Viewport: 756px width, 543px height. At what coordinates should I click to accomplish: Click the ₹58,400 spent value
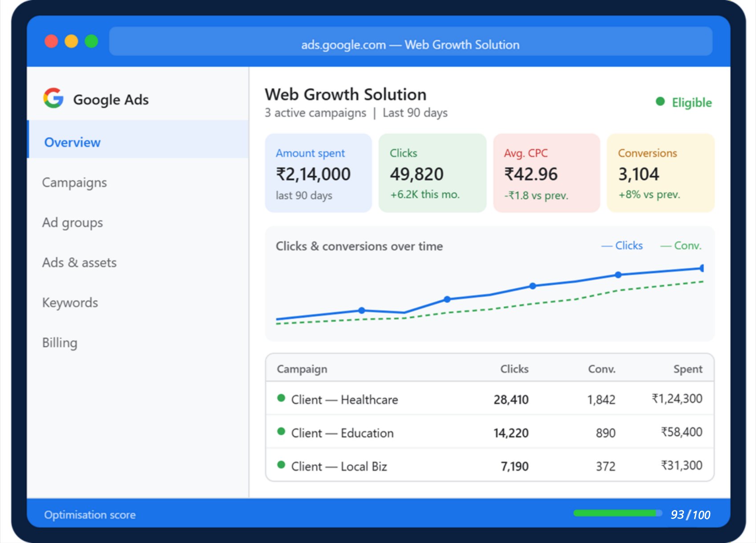click(x=682, y=432)
